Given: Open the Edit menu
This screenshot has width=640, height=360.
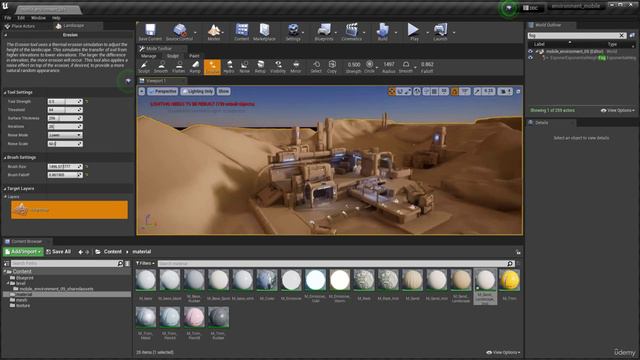Looking at the screenshot, I should click(21, 18).
